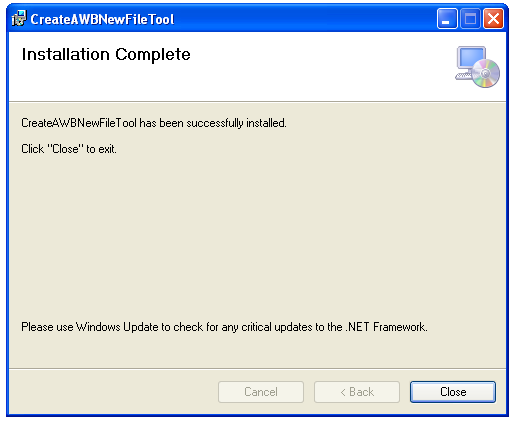514x425 pixels.
Task: Click the disabled Back button
Action: pyautogui.click(x=357, y=392)
